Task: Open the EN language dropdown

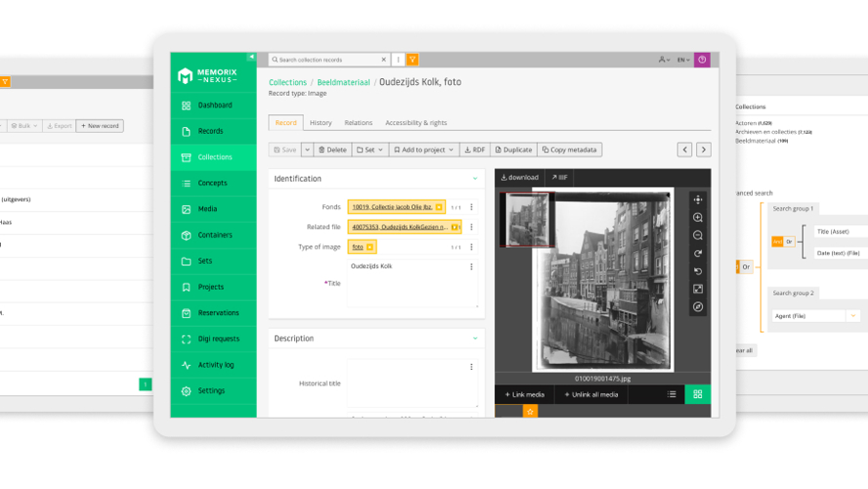Action: 683,60
